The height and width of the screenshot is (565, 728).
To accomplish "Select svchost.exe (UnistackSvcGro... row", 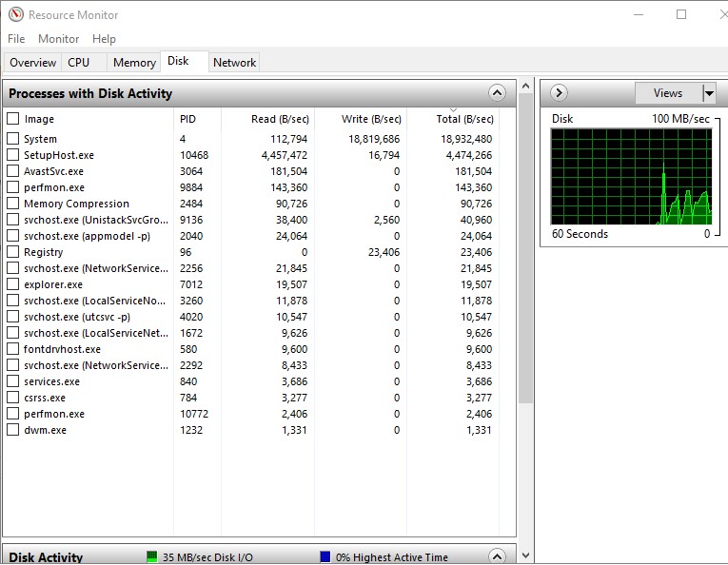I will pos(250,220).
